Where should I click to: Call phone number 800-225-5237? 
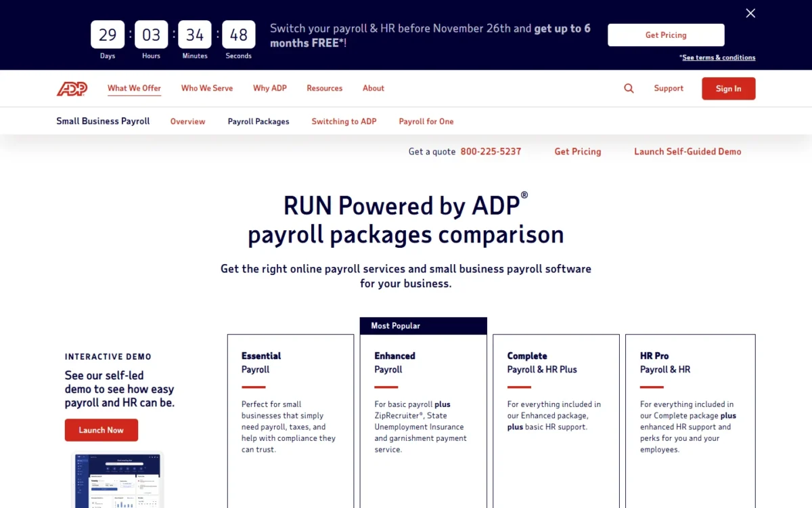click(x=491, y=152)
